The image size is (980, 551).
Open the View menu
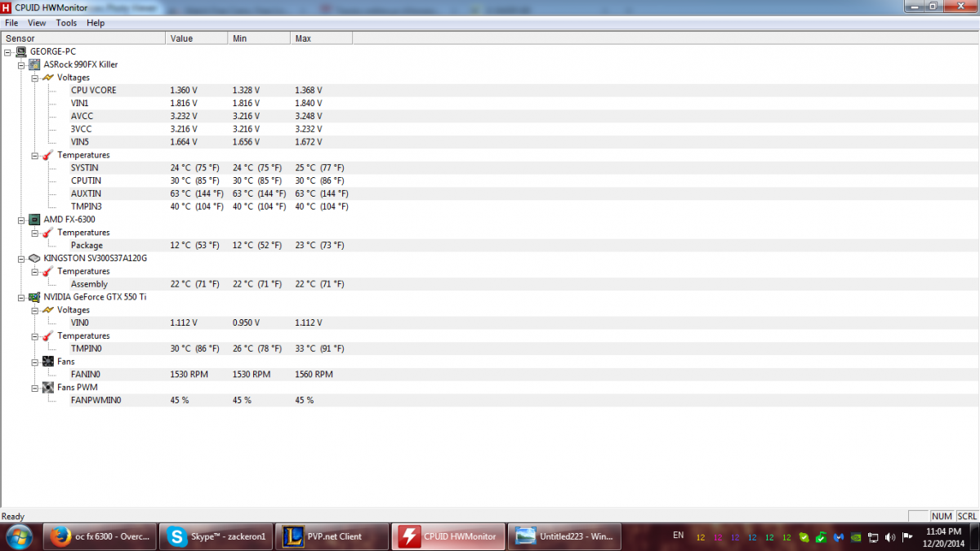pos(37,23)
